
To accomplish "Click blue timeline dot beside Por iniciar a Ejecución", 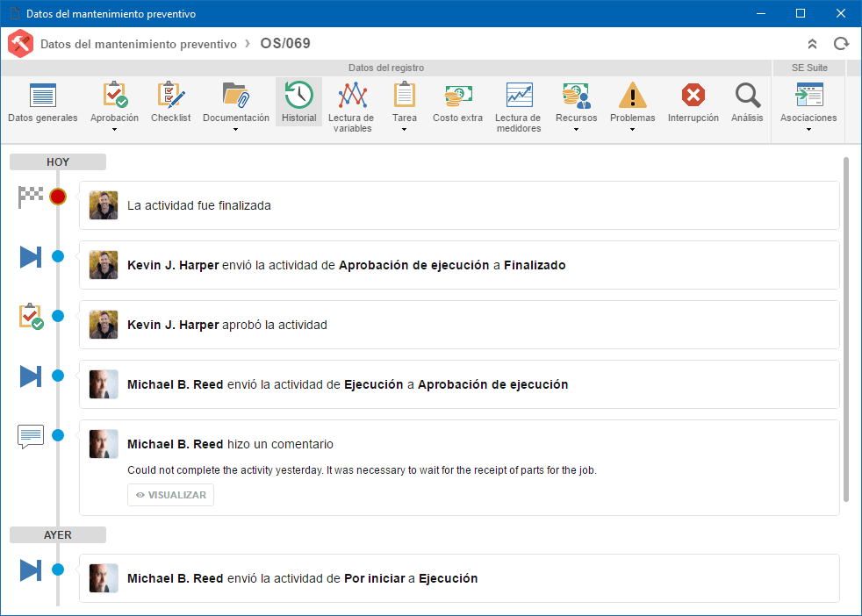I will (58, 569).
